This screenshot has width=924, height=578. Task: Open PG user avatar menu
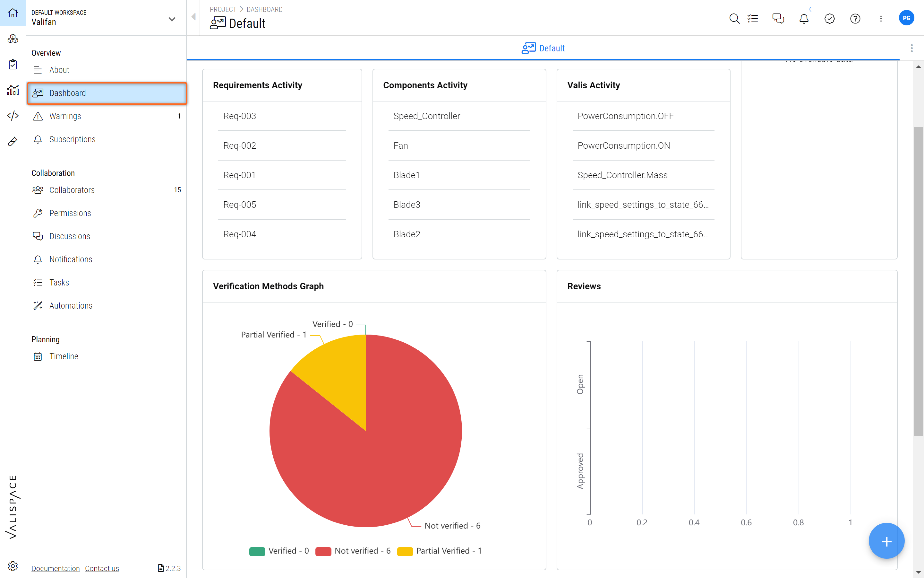tap(906, 18)
